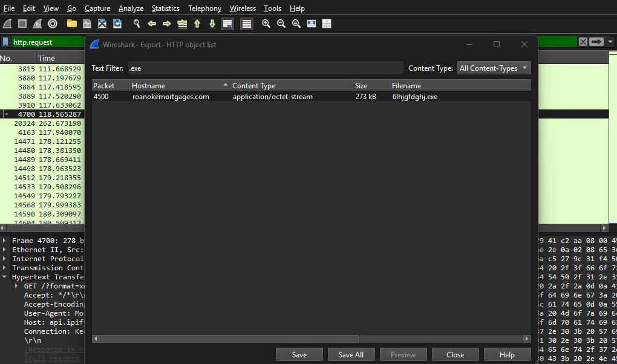Reload the capture file from toolbar
The width and height of the screenshot is (617, 364).
[117, 24]
